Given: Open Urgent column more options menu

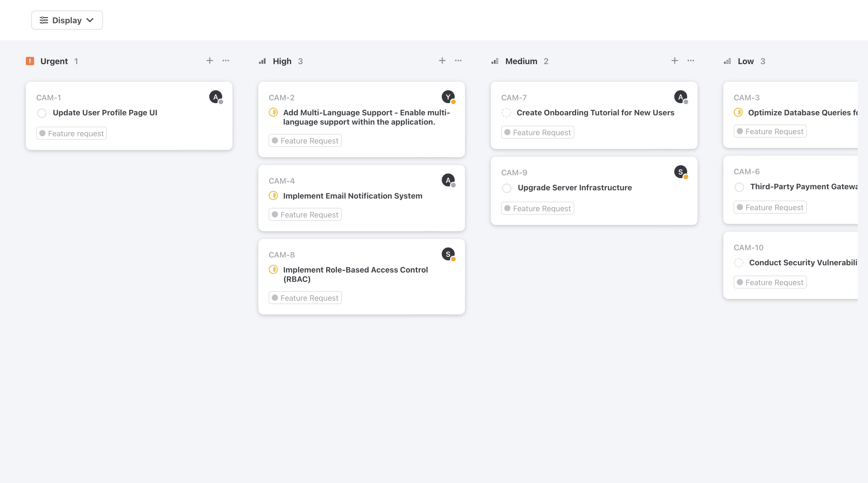Looking at the screenshot, I should click(x=226, y=61).
